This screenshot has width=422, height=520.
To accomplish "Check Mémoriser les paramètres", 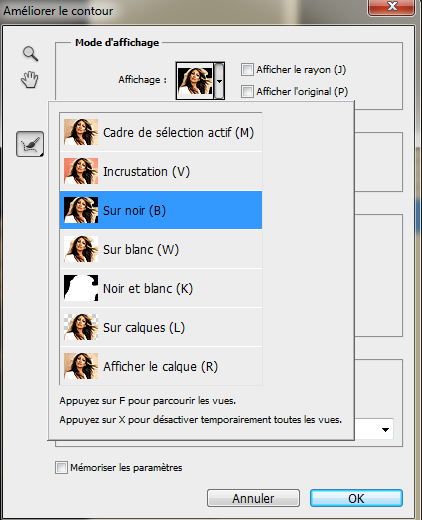I will 61,467.
